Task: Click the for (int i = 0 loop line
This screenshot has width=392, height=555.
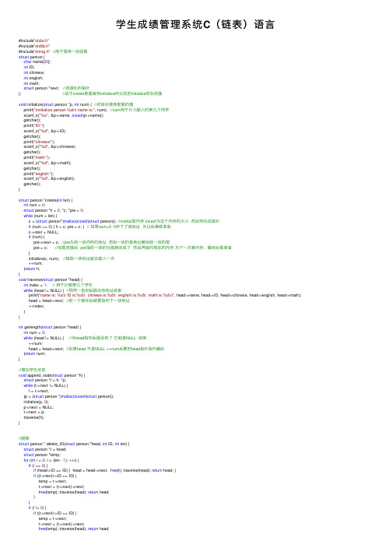Action: click(x=51, y=460)
